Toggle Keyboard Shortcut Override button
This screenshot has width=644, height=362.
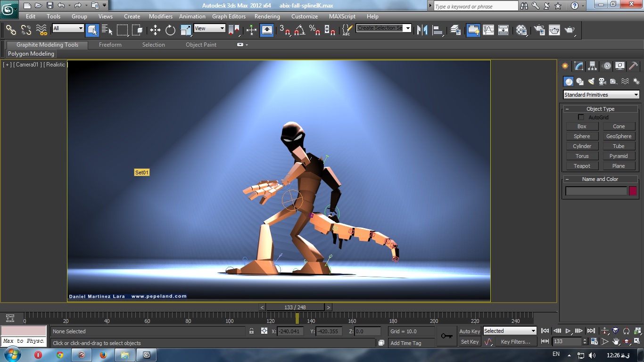267,30
